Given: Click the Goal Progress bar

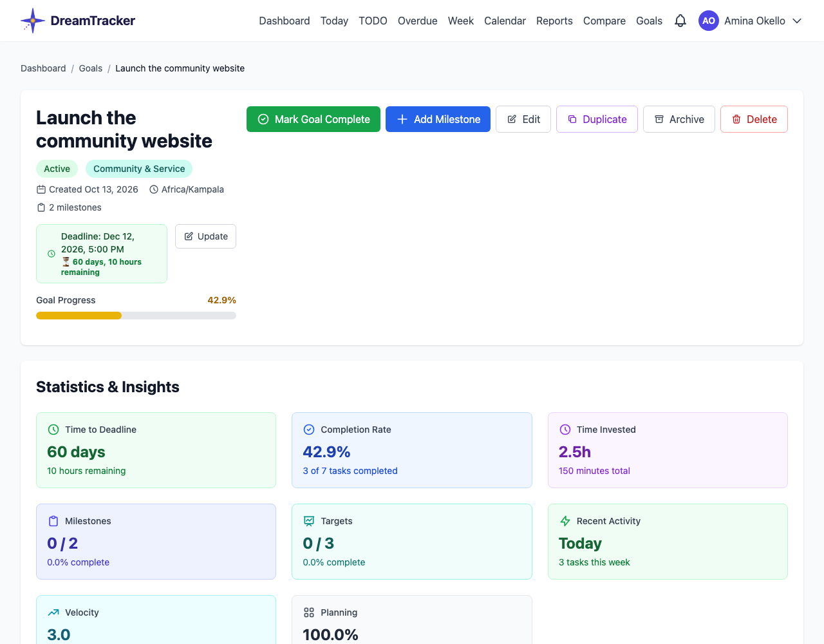Looking at the screenshot, I should tap(136, 316).
